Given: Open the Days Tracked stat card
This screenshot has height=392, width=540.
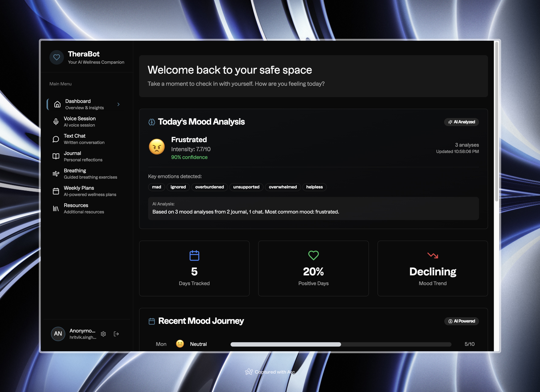Looking at the screenshot, I should [x=194, y=268].
